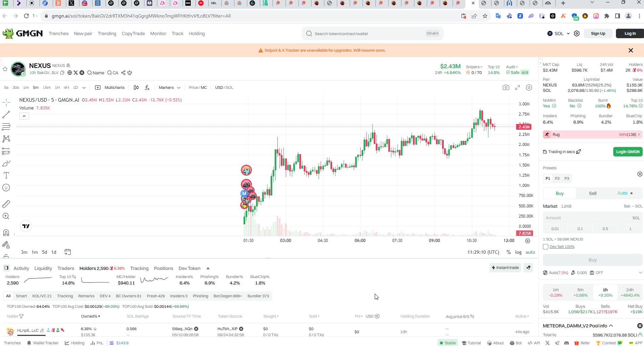Collapse the volume indicator legend
This screenshot has height=346, width=644.
point(24,116)
